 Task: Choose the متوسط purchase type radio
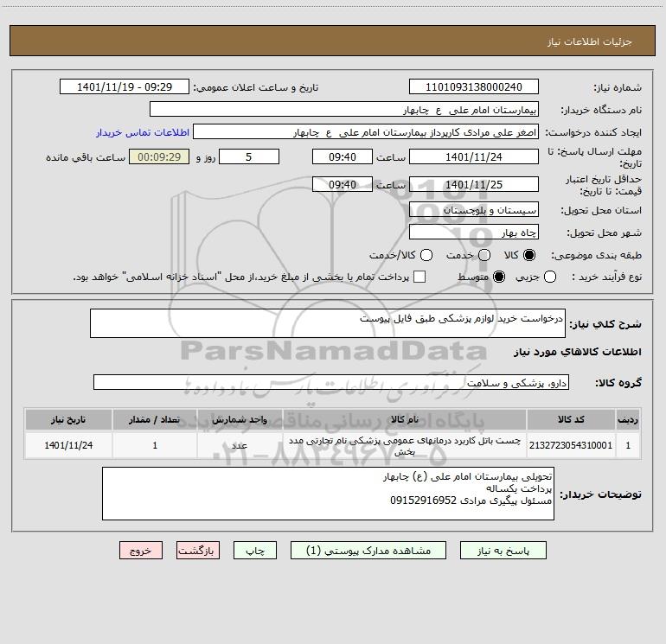tap(499, 277)
